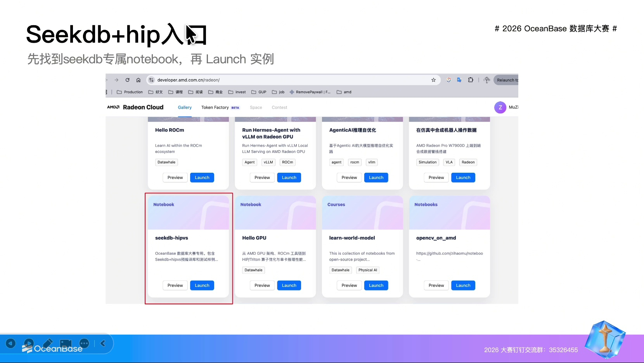Select the pen annotation tool
Viewport: 644px width, 363px height.
point(47,343)
